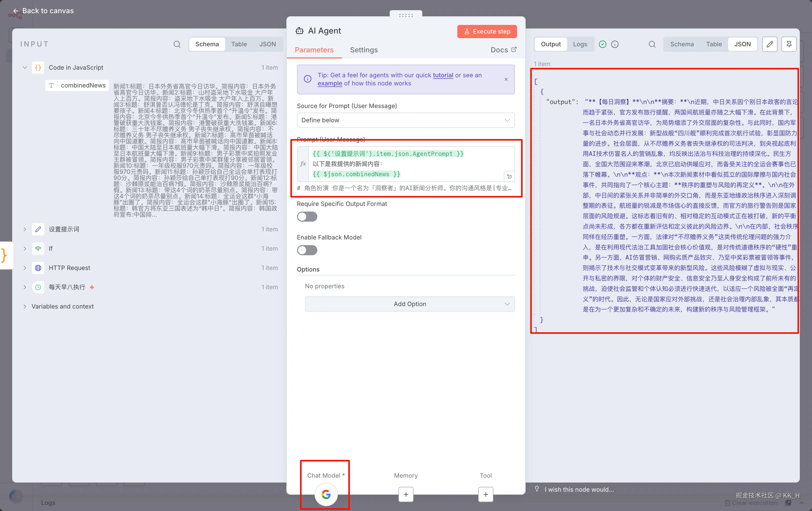
Task: Switch the input view to Table
Action: (239, 44)
